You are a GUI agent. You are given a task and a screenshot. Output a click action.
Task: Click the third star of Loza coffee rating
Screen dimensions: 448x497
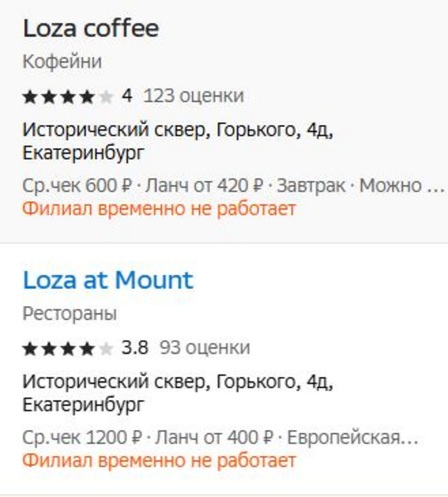point(68,97)
